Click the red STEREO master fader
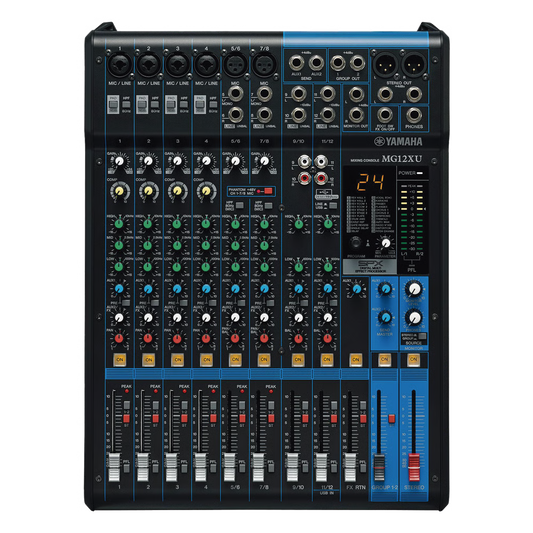The image size is (533, 533). [x=414, y=467]
